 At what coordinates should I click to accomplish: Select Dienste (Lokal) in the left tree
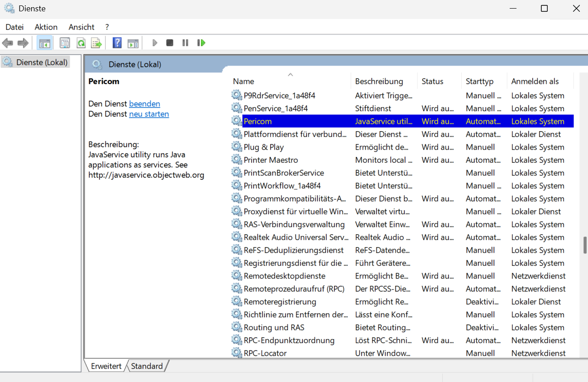coord(42,62)
